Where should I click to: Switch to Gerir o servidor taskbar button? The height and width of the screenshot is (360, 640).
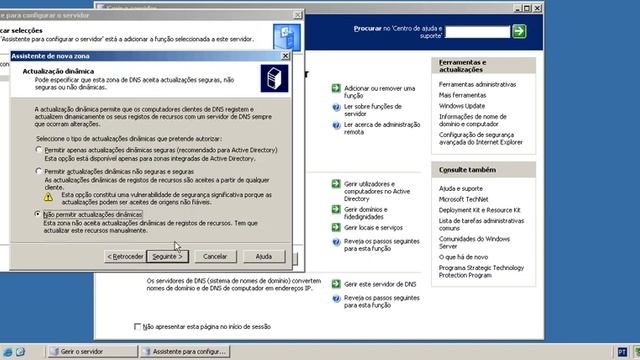coord(92,351)
